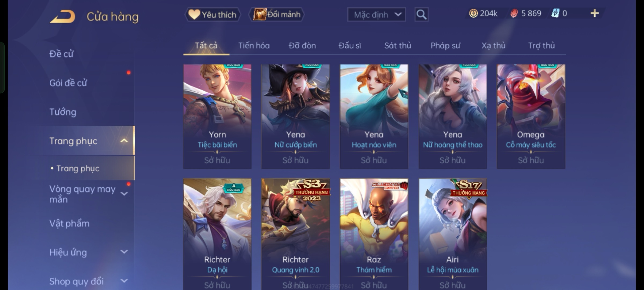The height and width of the screenshot is (290, 644).
Task: Select the Pháp sư category tab
Action: (445, 46)
